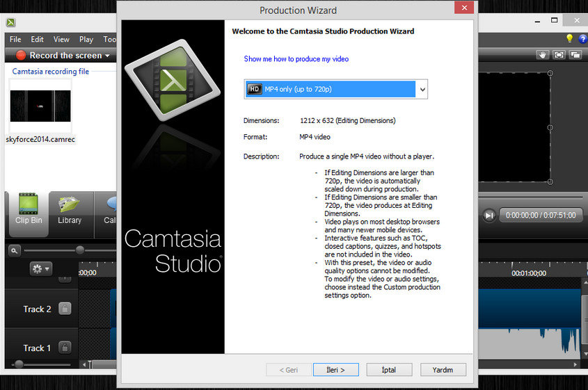Click the İptal cancel button

pyautogui.click(x=389, y=370)
